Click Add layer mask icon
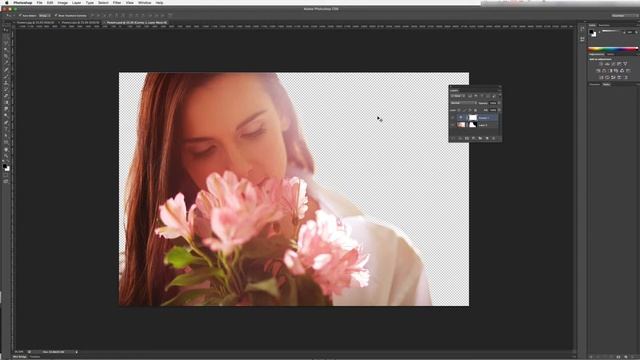 [x=467, y=138]
